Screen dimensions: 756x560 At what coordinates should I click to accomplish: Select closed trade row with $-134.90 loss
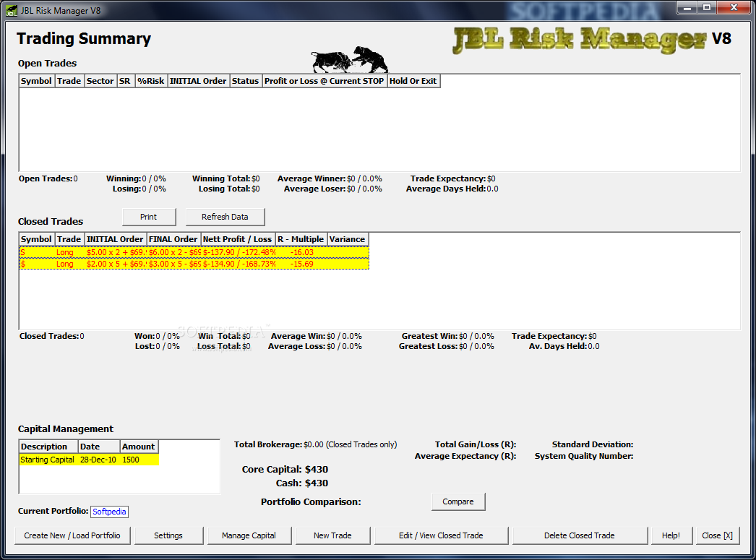tap(194, 264)
